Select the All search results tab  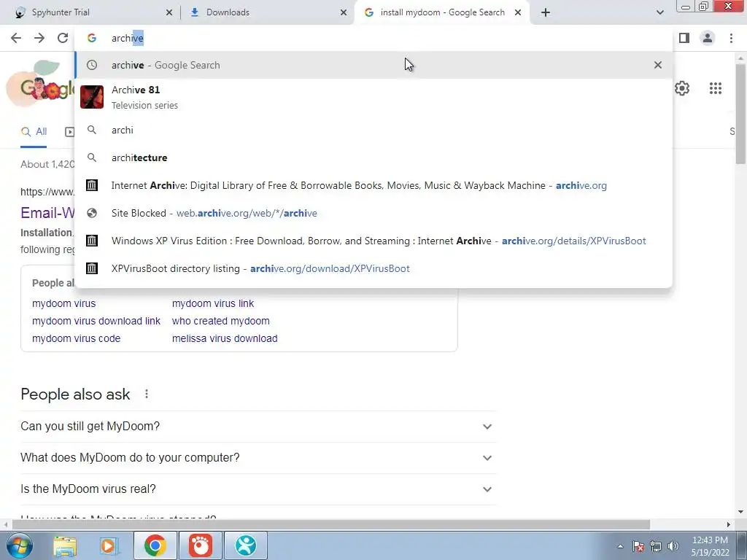click(x=34, y=132)
